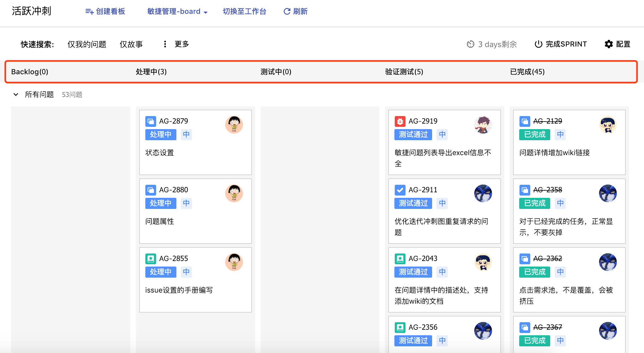Image resolution: width=644 pixels, height=353 pixels.
Task: Click the assignee avatar on AG-2356
Action: coord(483,331)
